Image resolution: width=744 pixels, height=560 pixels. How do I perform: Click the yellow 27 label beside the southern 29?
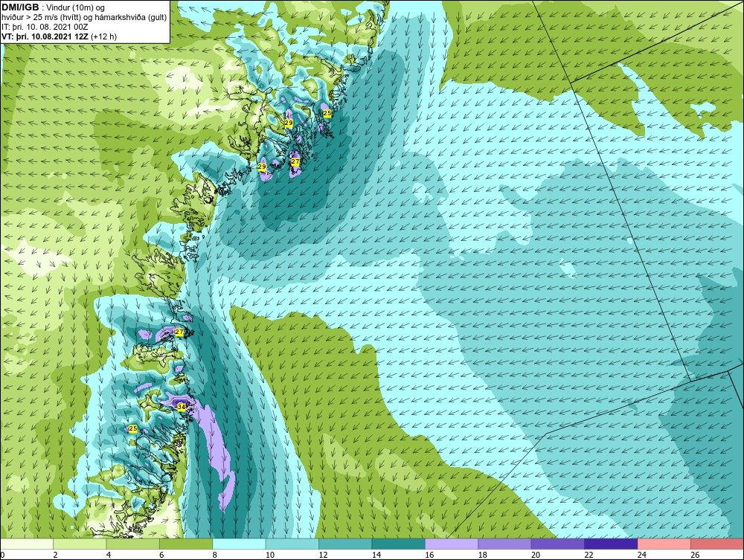coord(295,161)
